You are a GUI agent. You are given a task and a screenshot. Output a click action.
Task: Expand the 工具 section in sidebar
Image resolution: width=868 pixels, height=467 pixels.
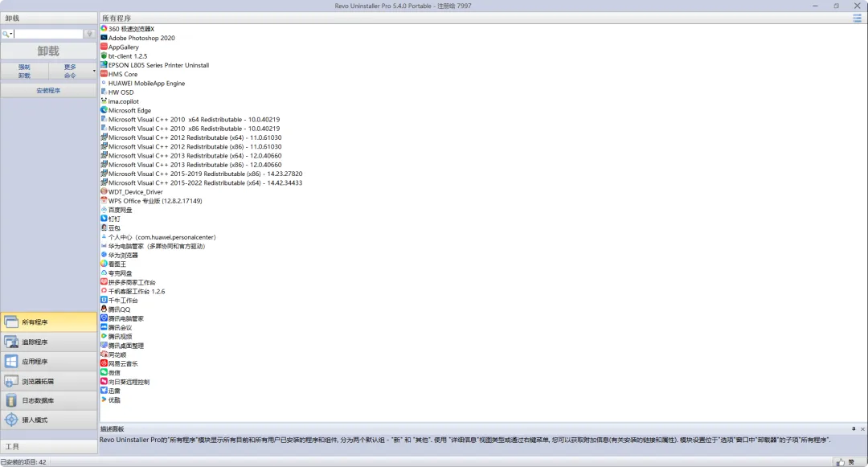48,446
